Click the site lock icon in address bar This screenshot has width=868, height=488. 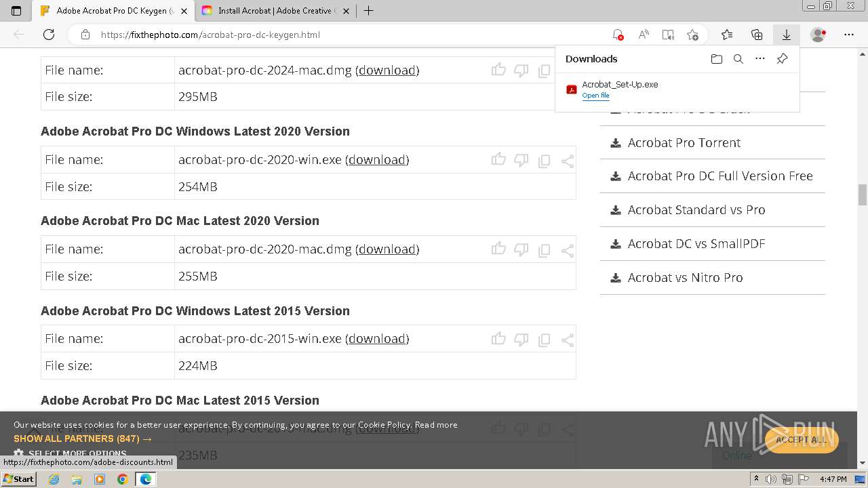click(x=85, y=35)
